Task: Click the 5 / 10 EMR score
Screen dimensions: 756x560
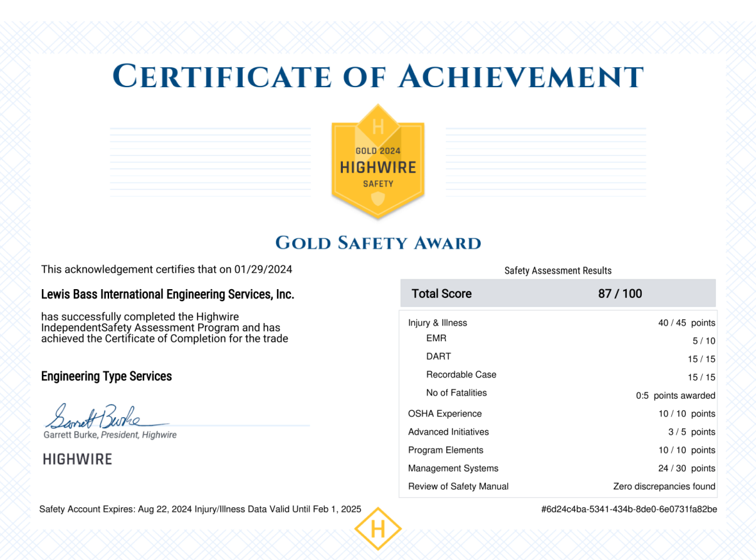Action: point(704,341)
